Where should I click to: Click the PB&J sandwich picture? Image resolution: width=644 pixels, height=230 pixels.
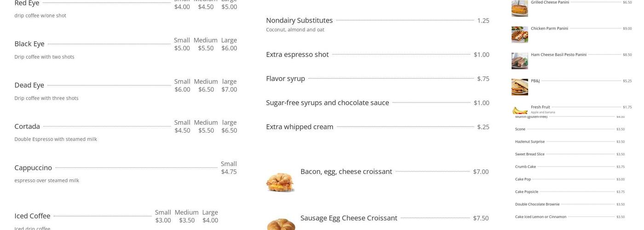coord(519,87)
